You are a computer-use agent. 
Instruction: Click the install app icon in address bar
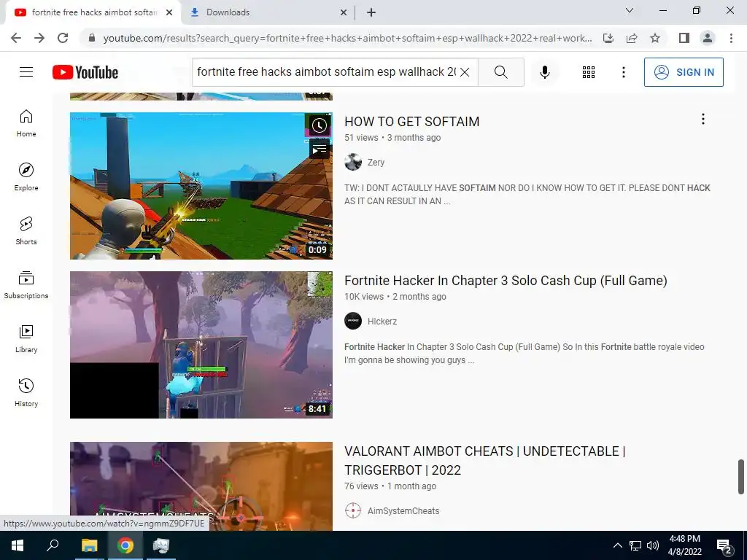[608, 38]
